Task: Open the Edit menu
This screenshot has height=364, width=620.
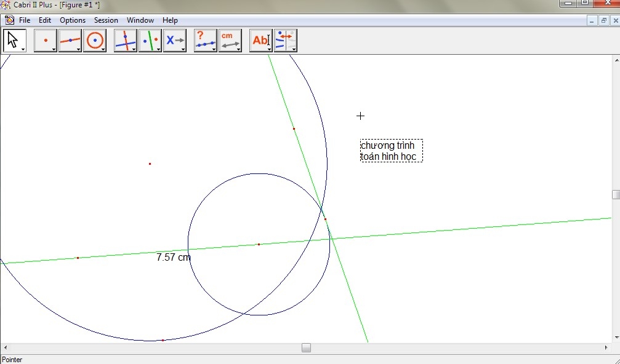Action: [x=45, y=20]
